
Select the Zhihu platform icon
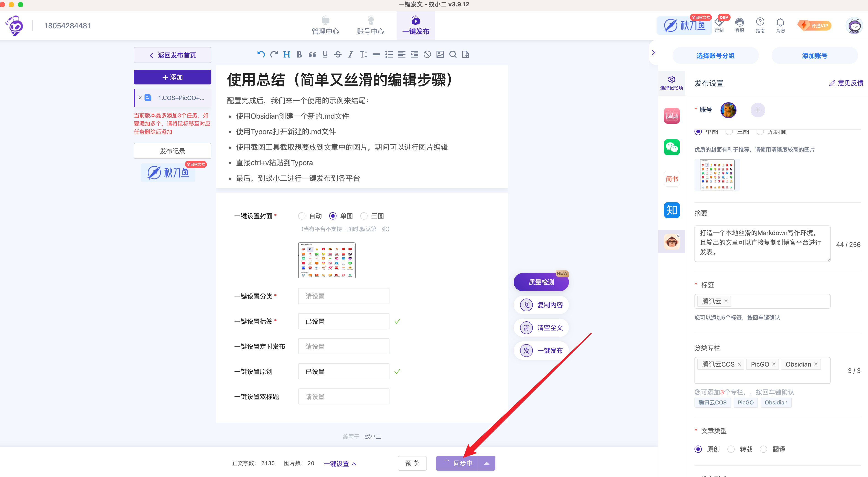pyautogui.click(x=672, y=210)
